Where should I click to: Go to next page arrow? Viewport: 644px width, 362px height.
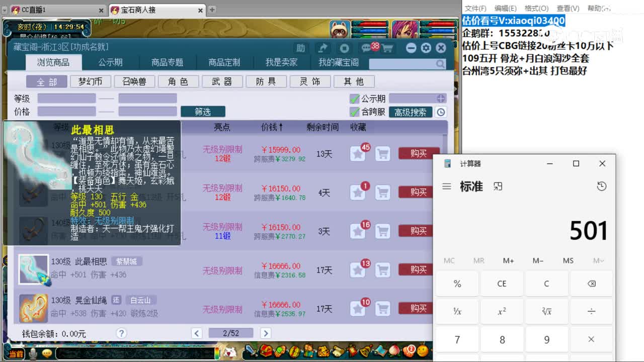(x=266, y=333)
